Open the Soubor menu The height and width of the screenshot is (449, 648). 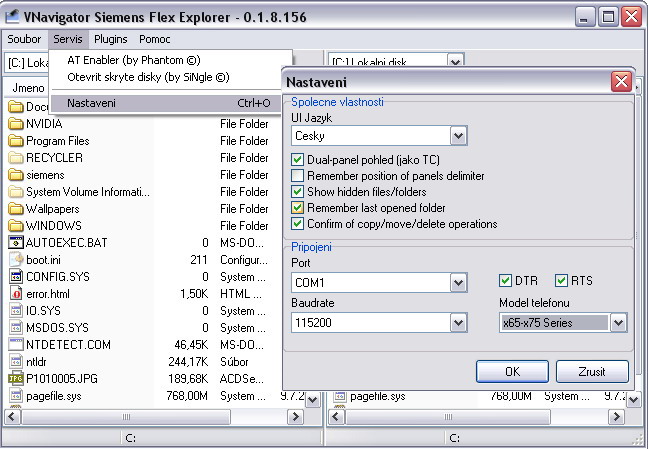(24, 39)
